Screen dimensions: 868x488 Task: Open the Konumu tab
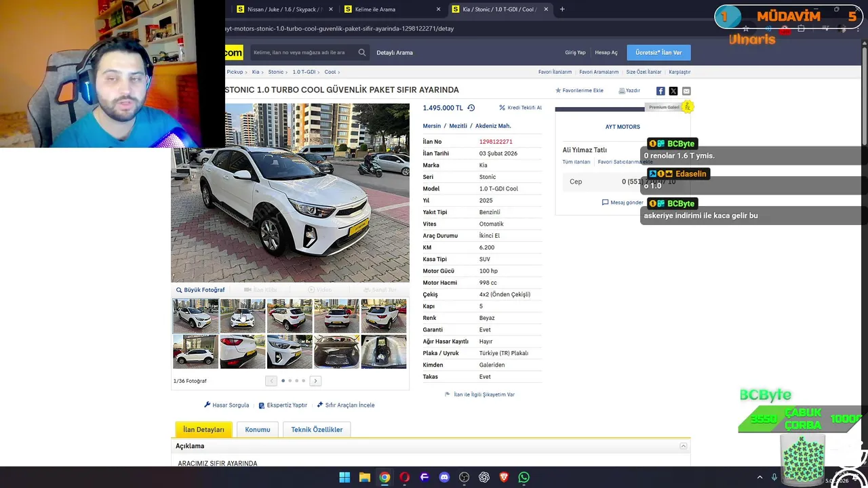pos(258,430)
